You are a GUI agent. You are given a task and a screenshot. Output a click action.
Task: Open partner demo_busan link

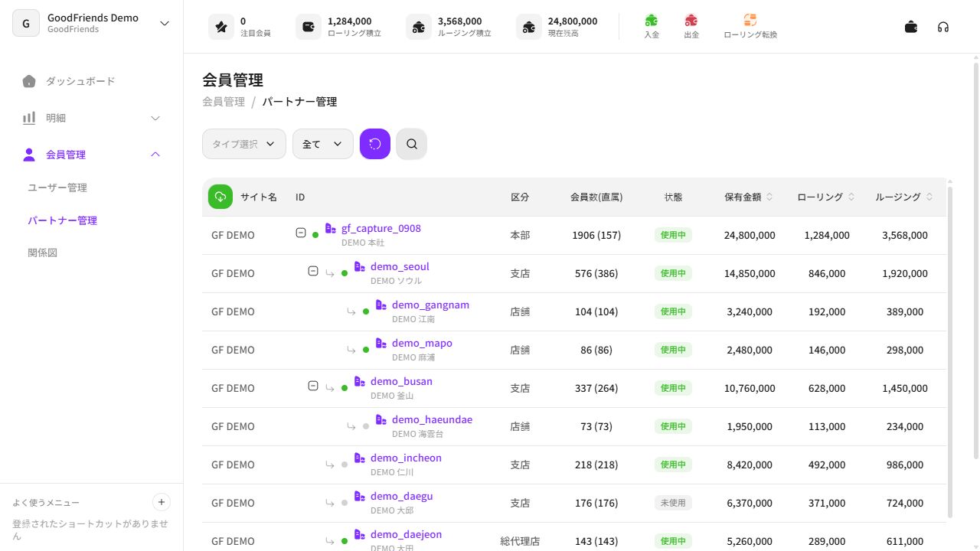click(x=401, y=381)
